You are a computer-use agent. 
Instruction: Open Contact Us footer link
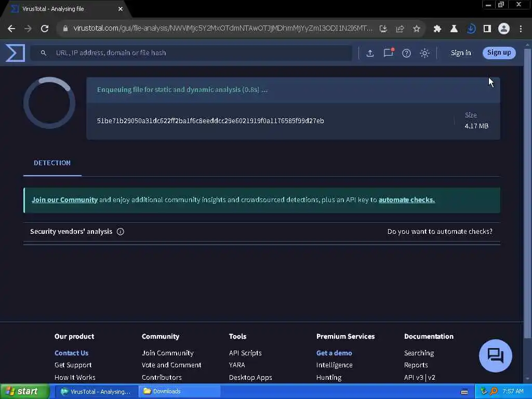(71, 353)
